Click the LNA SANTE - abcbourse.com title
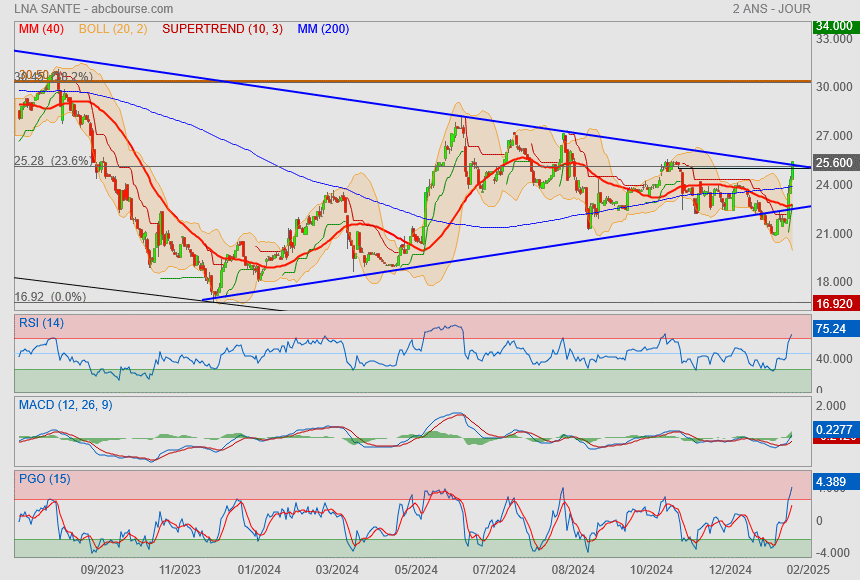This screenshot has height=580, width=860. [x=93, y=9]
